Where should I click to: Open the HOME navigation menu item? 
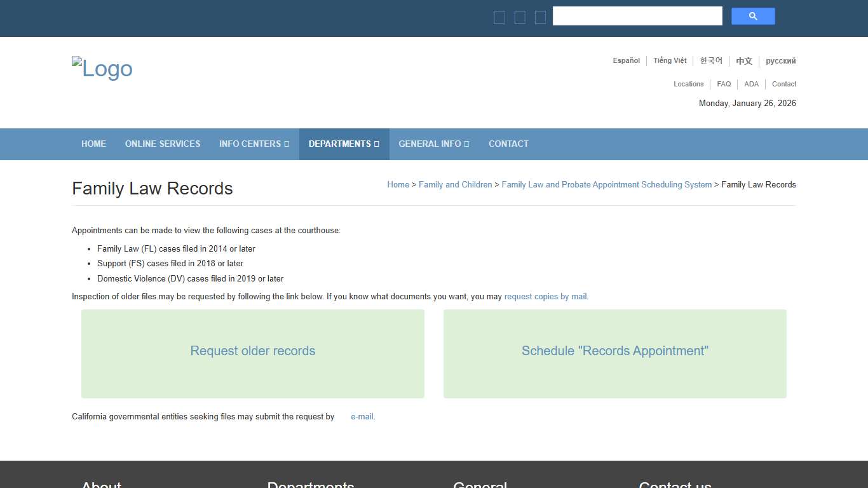click(x=93, y=144)
